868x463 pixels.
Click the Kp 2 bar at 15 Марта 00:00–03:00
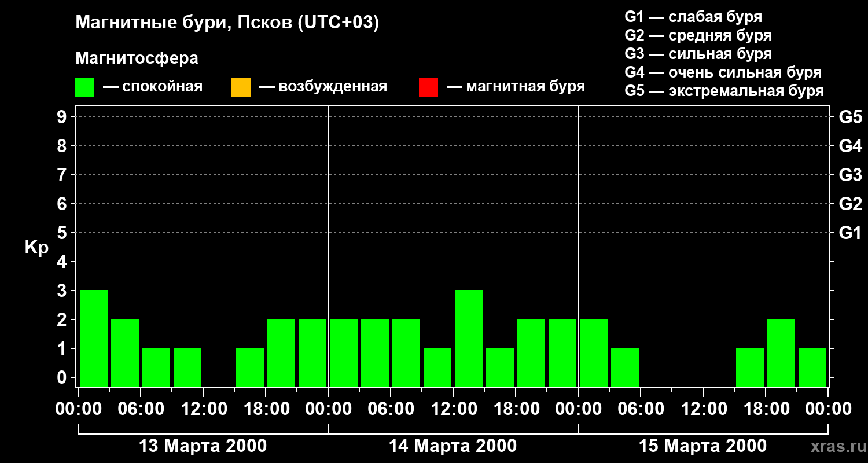(594, 352)
